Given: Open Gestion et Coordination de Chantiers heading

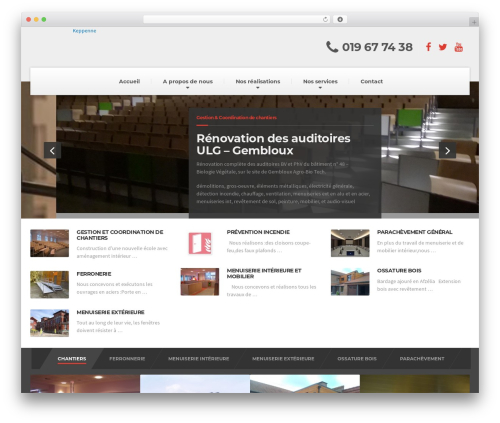Looking at the screenshot, I should click(x=120, y=235).
